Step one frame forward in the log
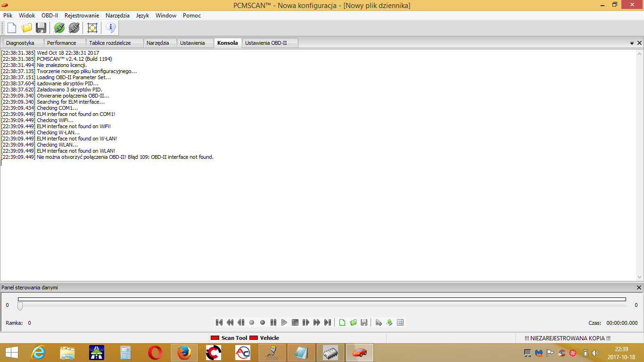The height and width of the screenshot is (362, 644). [306, 322]
